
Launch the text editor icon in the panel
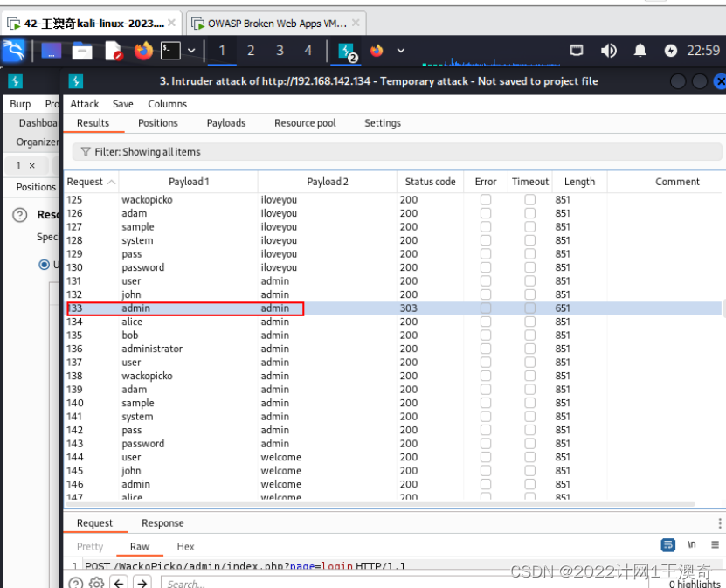tap(114, 51)
